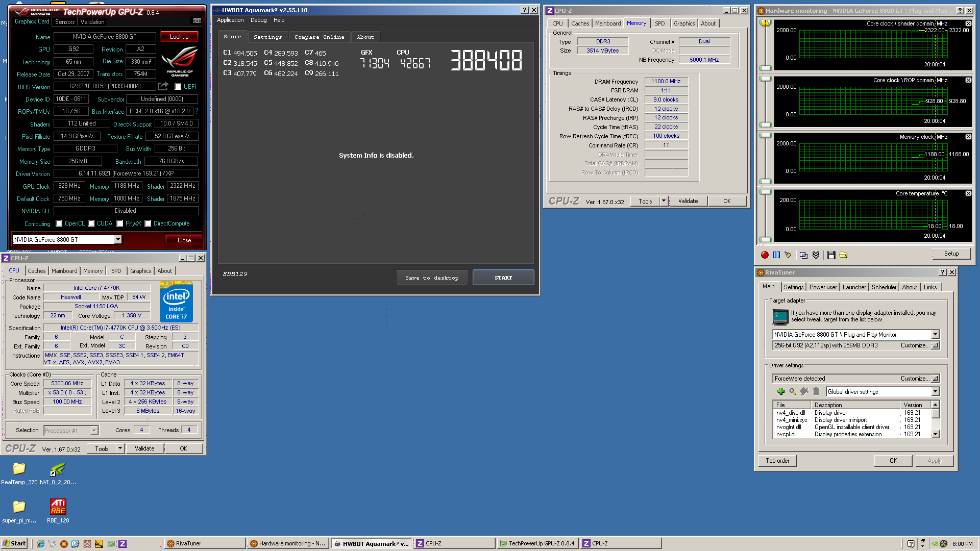Click the Setup button in Hardware monitoring
980x551 pixels.
click(x=951, y=254)
